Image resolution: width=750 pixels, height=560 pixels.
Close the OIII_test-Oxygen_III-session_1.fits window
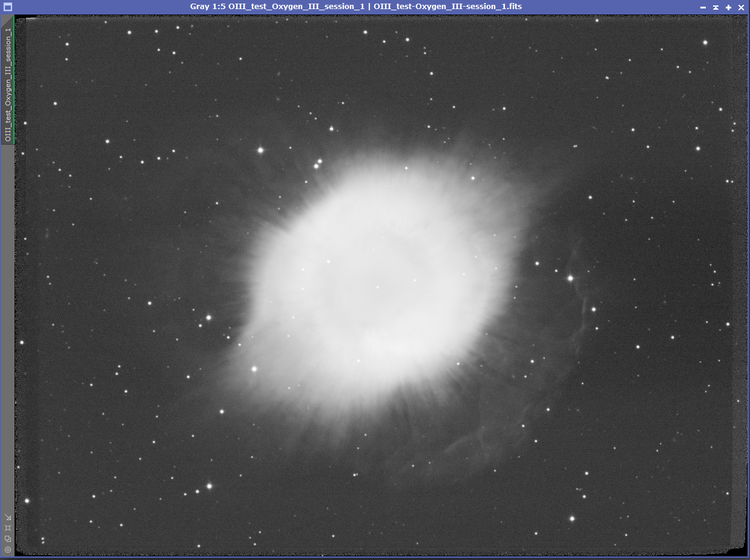pos(741,7)
